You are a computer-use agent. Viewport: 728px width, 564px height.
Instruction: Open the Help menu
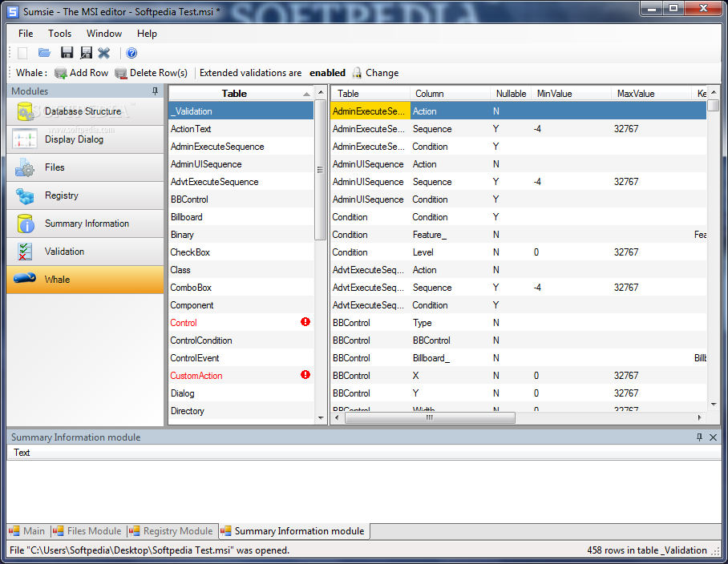pos(147,34)
